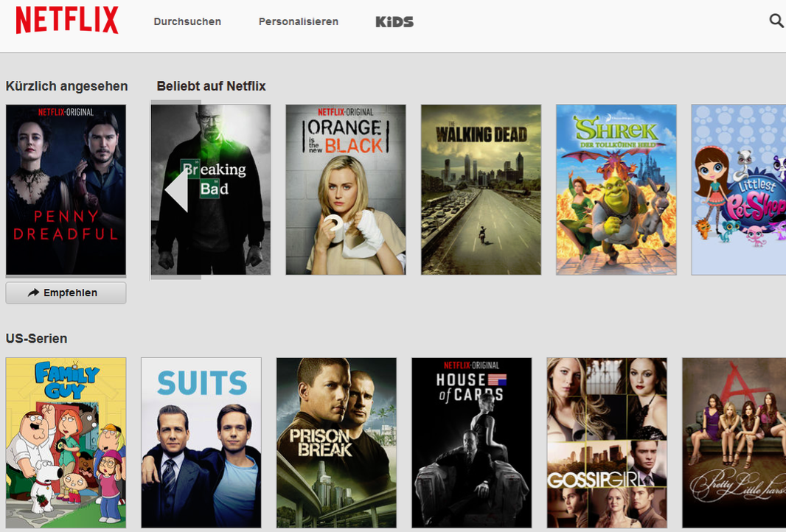Select The Walking Dead poster
The width and height of the screenshot is (786, 532).
(481, 189)
